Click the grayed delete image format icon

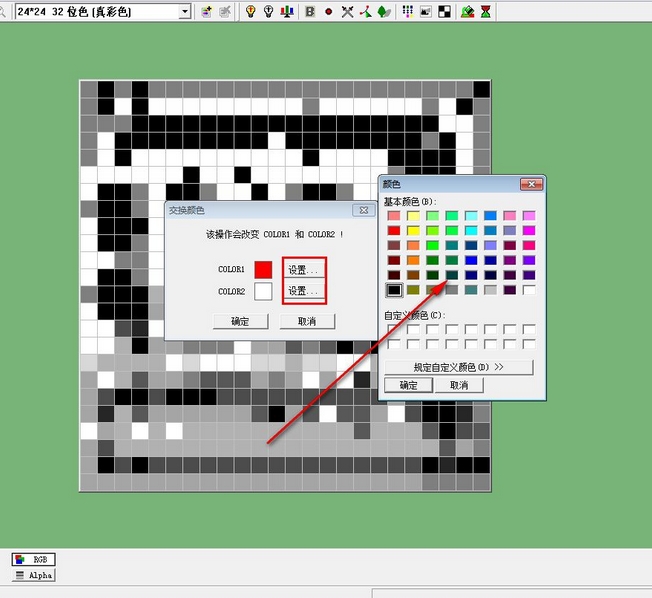click(x=225, y=12)
